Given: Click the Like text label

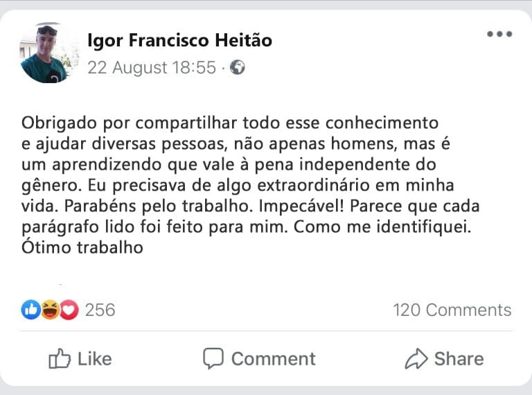Looking at the screenshot, I should click(95, 358).
